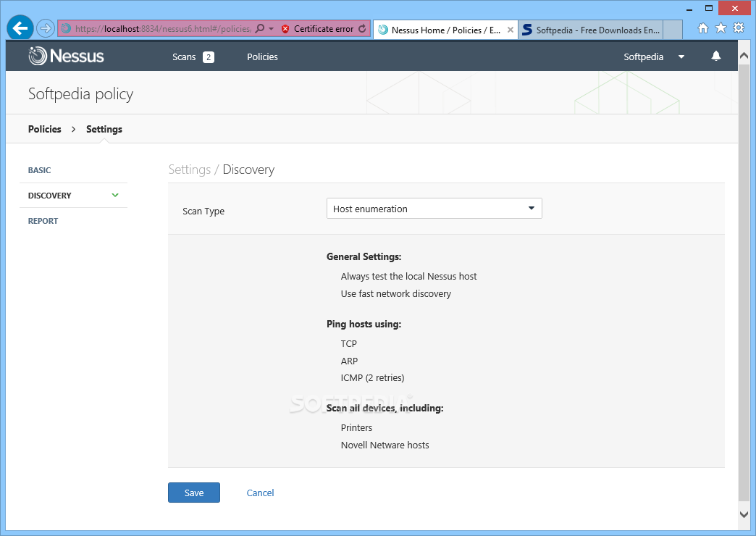Click the 'Softpedia policy' page title
756x536 pixels.
(80, 94)
